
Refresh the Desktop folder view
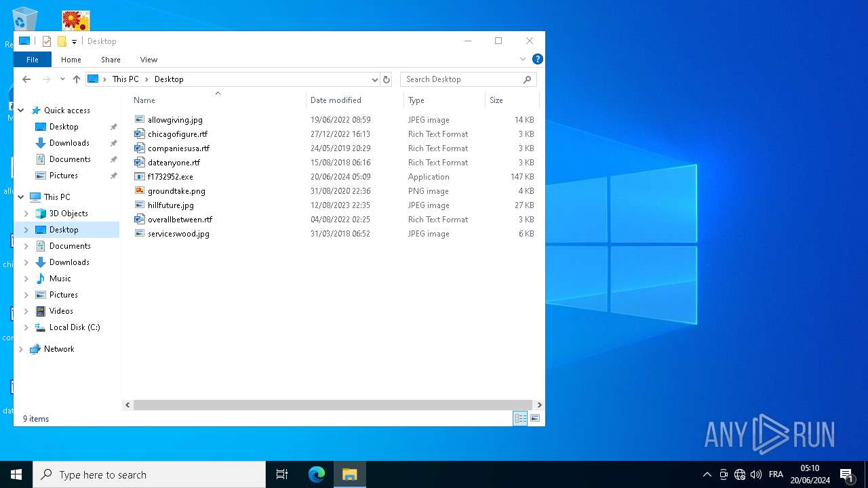point(387,79)
